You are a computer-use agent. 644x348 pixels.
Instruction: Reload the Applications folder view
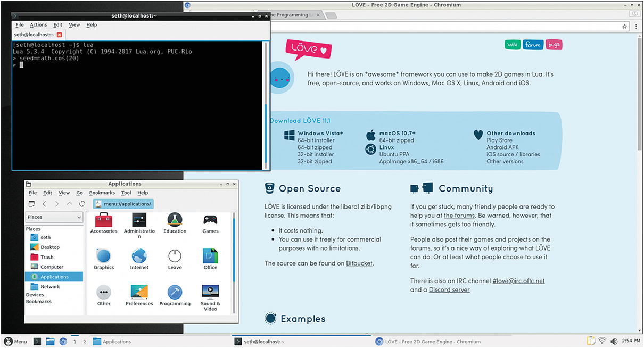[x=82, y=204]
